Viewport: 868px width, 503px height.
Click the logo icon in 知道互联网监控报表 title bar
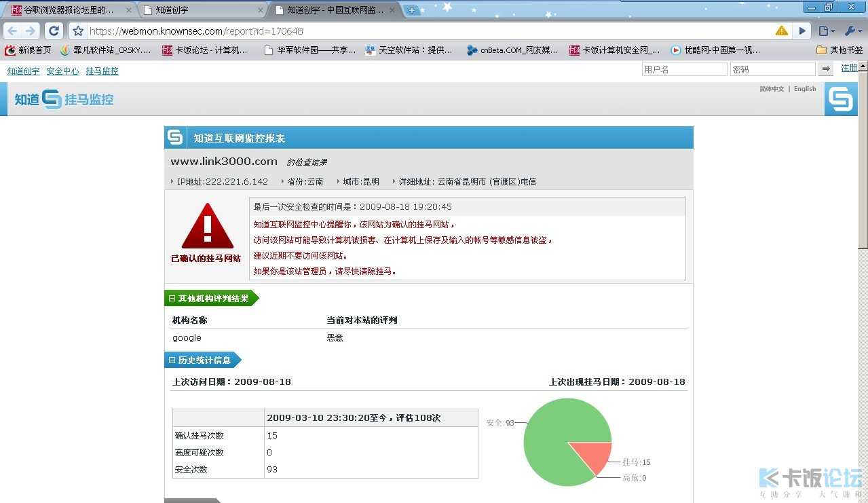point(175,138)
